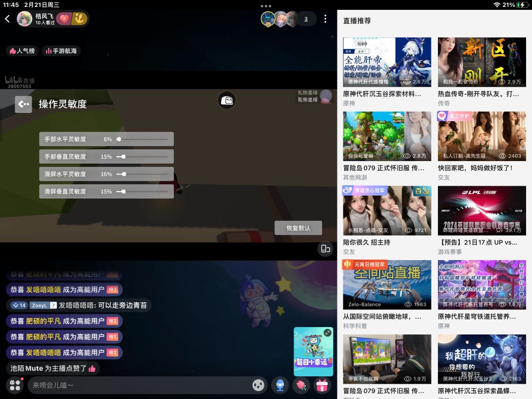Screen dimensions: 532x399
Task: Open 从国际空间站俯瞰地球 stream thumbnail
Action: [387, 285]
